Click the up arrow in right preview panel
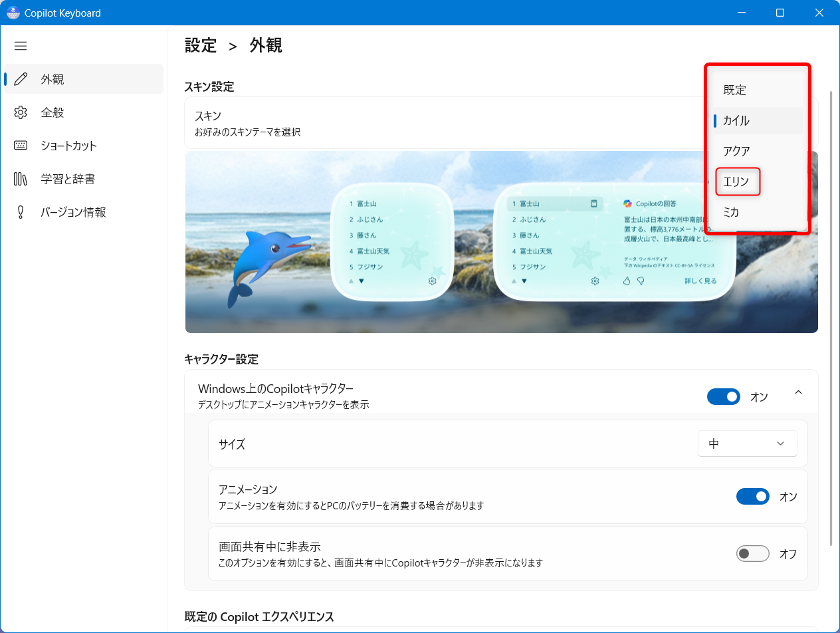This screenshot has height=633, width=840. 514,281
